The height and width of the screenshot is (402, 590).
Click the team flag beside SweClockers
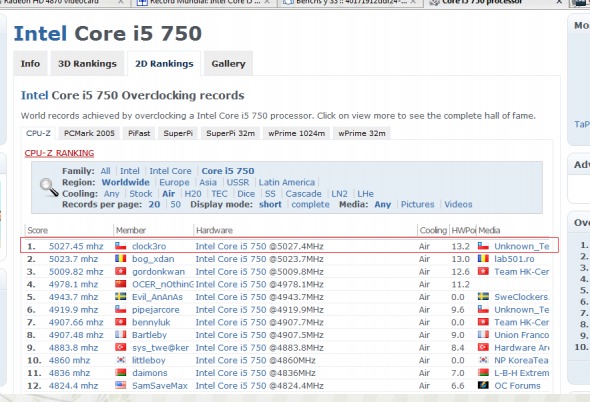click(x=483, y=297)
